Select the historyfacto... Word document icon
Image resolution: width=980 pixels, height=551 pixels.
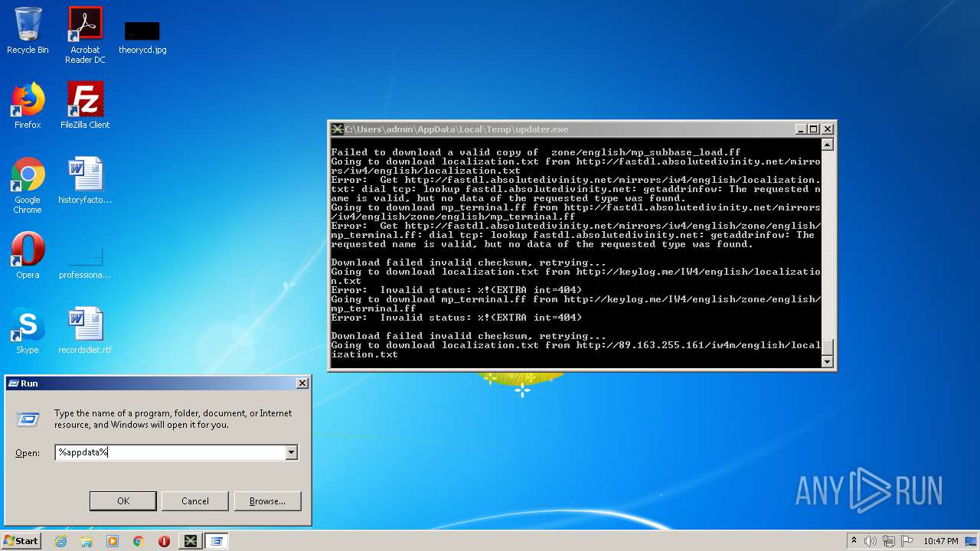[85, 181]
